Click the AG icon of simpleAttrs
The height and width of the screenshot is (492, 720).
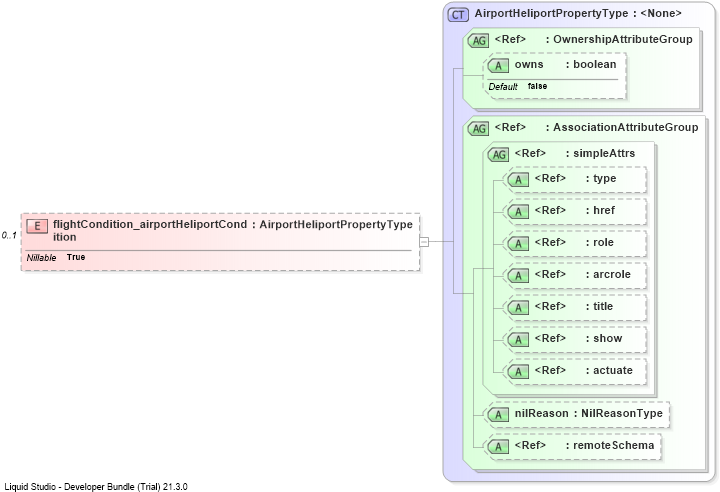498,154
